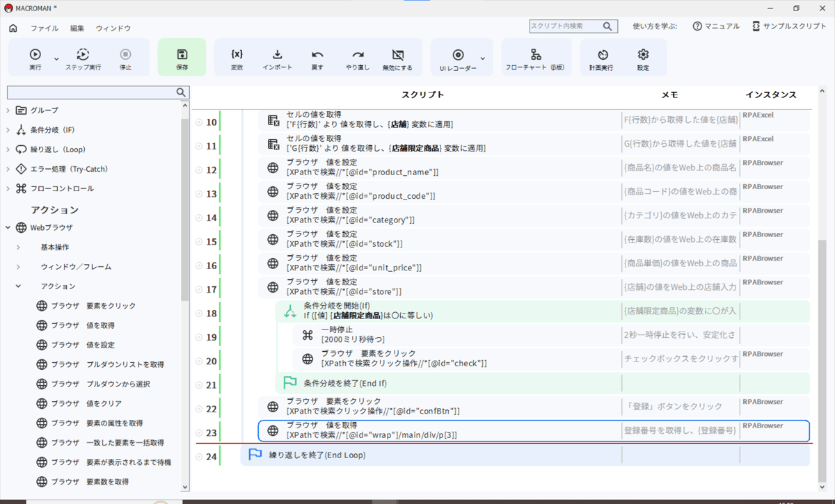Select ブラウザ 値をクリア action
Viewport: 835px width, 504px height.
point(79,403)
